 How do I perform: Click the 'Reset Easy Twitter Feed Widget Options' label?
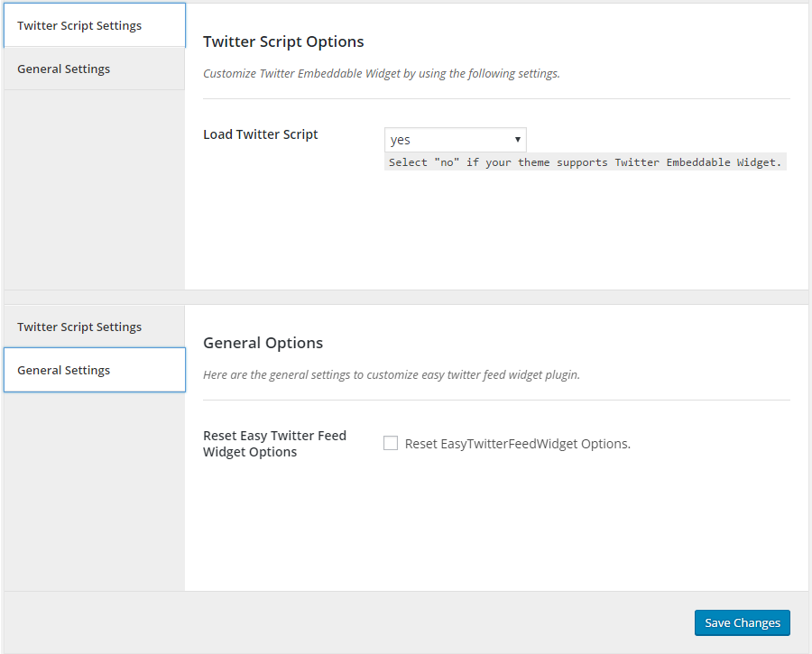coord(274,444)
